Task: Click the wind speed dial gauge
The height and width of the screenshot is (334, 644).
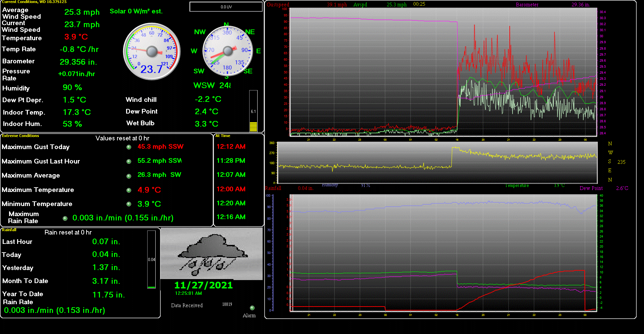Action: point(152,52)
